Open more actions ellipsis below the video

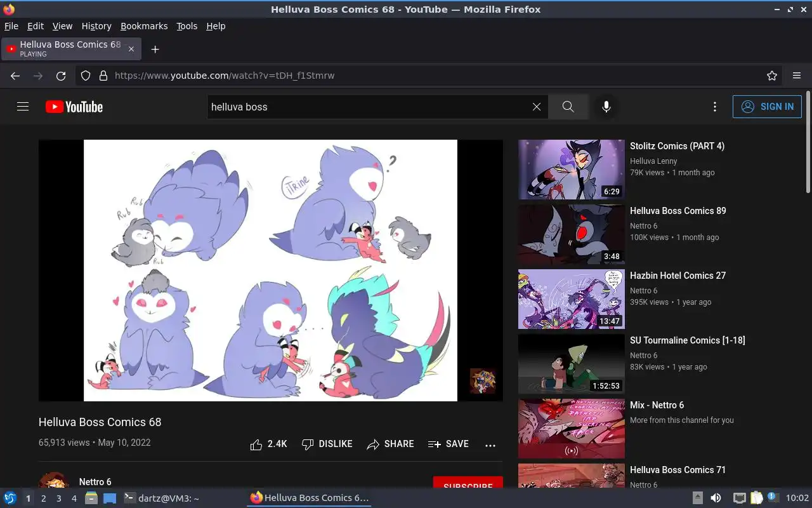point(490,445)
